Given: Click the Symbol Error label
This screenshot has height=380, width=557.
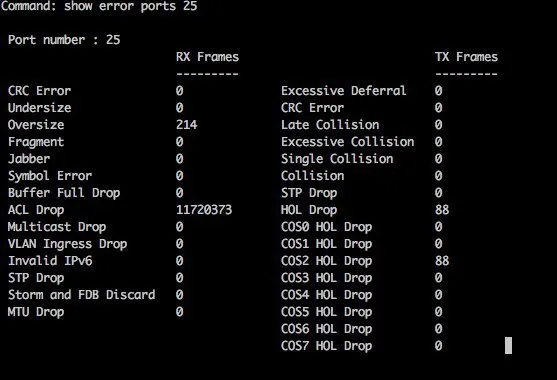Looking at the screenshot, I should (x=50, y=176).
